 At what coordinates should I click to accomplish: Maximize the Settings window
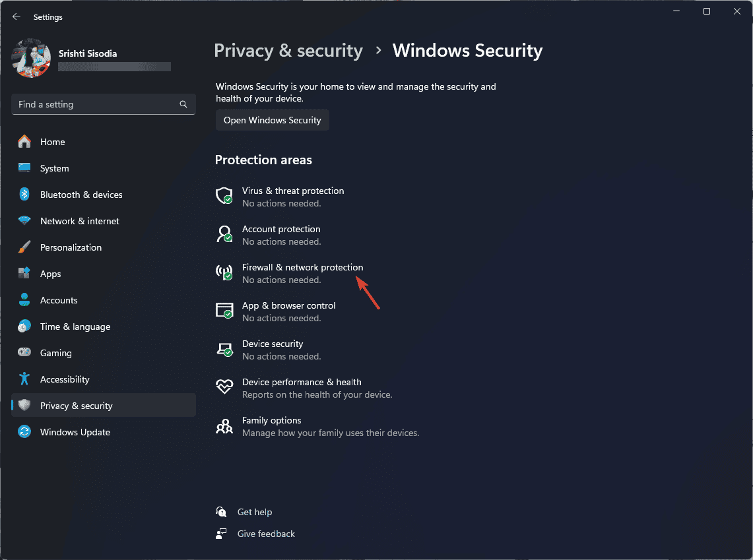[x=706, y=11]
